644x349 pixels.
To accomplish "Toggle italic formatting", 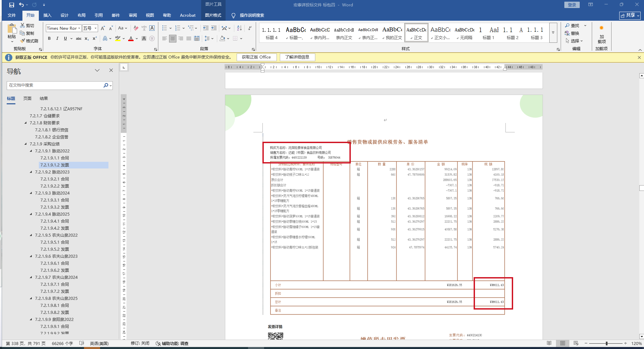I will tap(57, 38).
